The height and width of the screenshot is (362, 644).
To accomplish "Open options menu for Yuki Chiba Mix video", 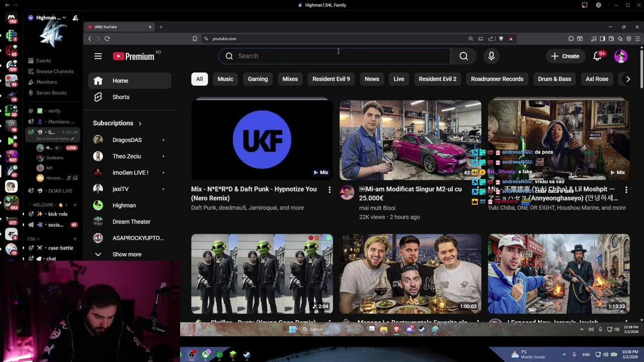I will (626, 190).
